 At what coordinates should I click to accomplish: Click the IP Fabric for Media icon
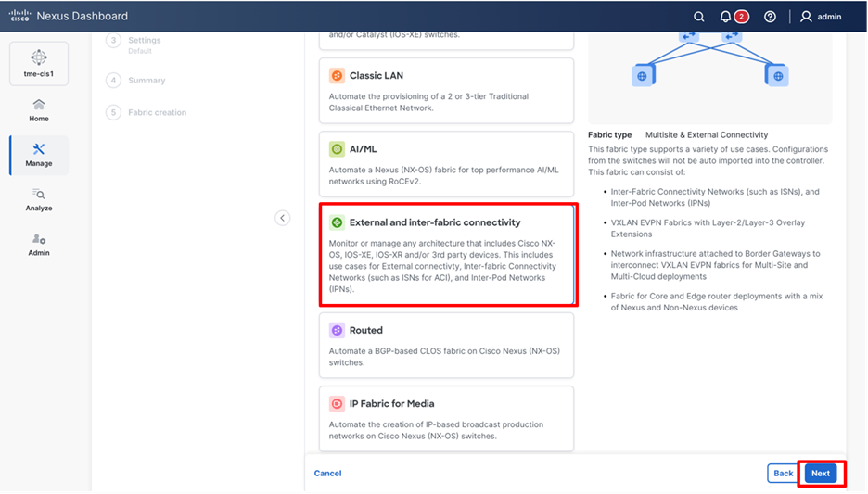point(337,404)
